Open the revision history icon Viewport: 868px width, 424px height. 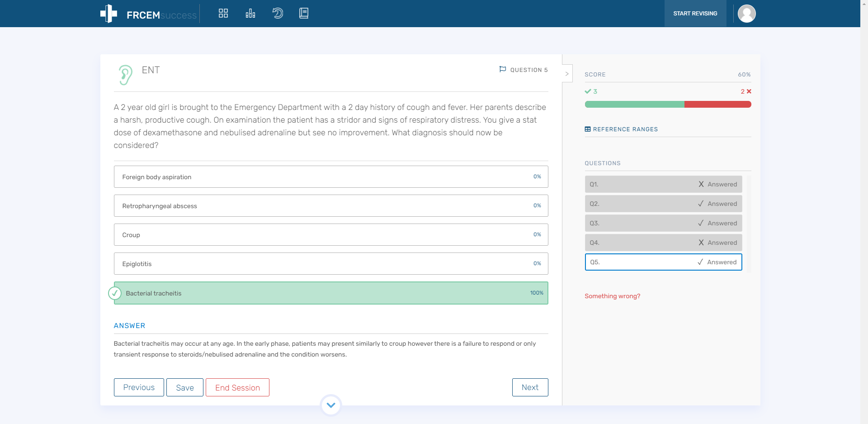pos(278,13)
